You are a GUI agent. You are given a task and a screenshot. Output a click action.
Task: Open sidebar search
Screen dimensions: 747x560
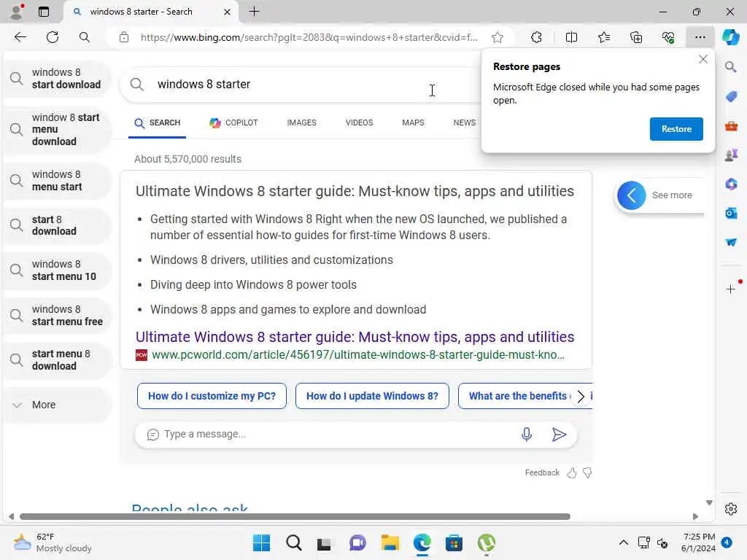click(731, 66)
